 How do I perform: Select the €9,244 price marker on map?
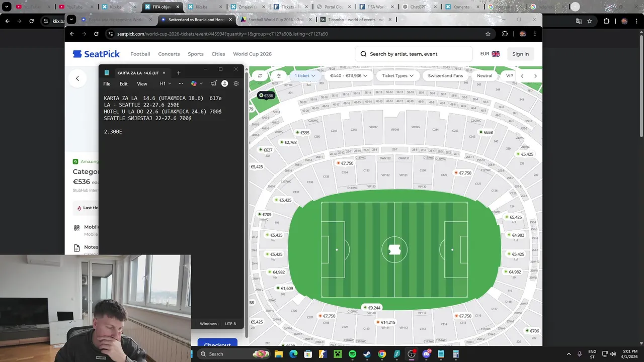point(372,308)
